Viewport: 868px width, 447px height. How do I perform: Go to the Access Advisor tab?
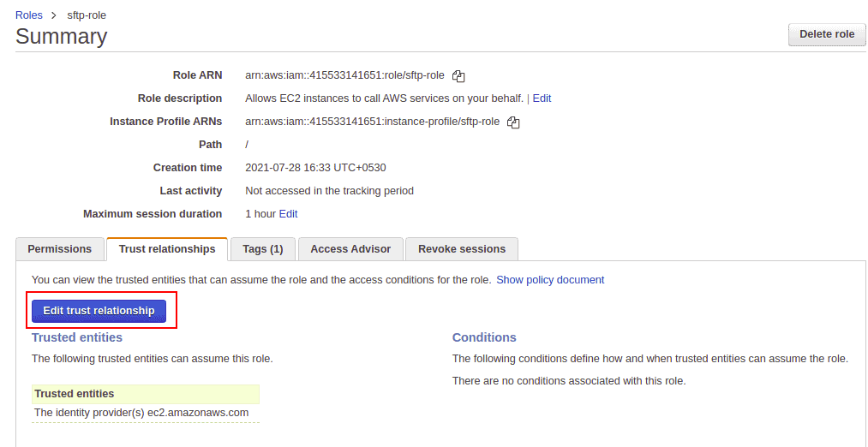point(350,249)
